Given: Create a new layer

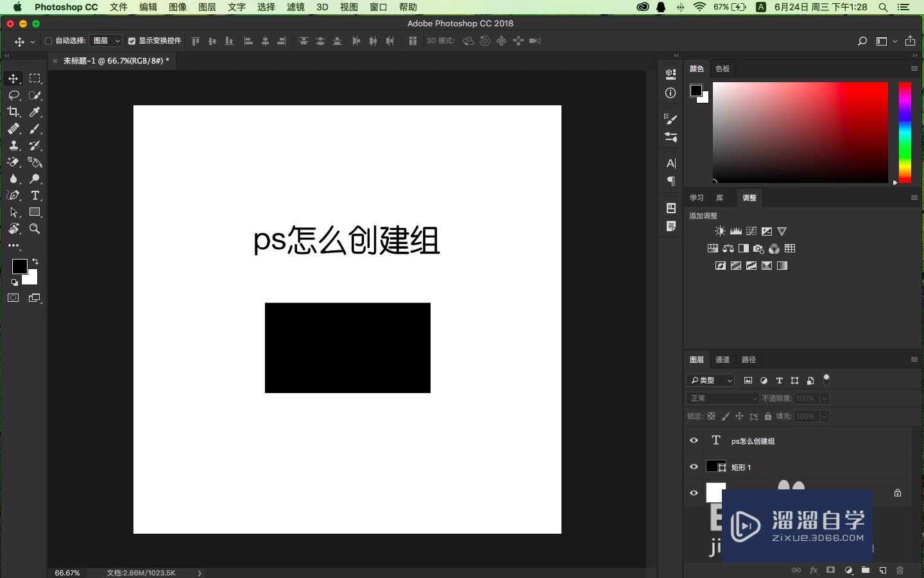Looking at the screenshot, I should click(883, 570).
